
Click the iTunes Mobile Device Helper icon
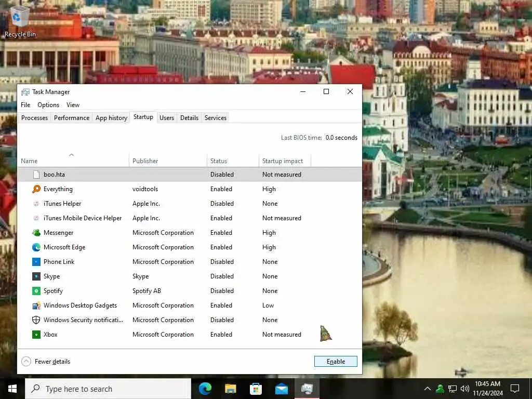click(36, 218)
